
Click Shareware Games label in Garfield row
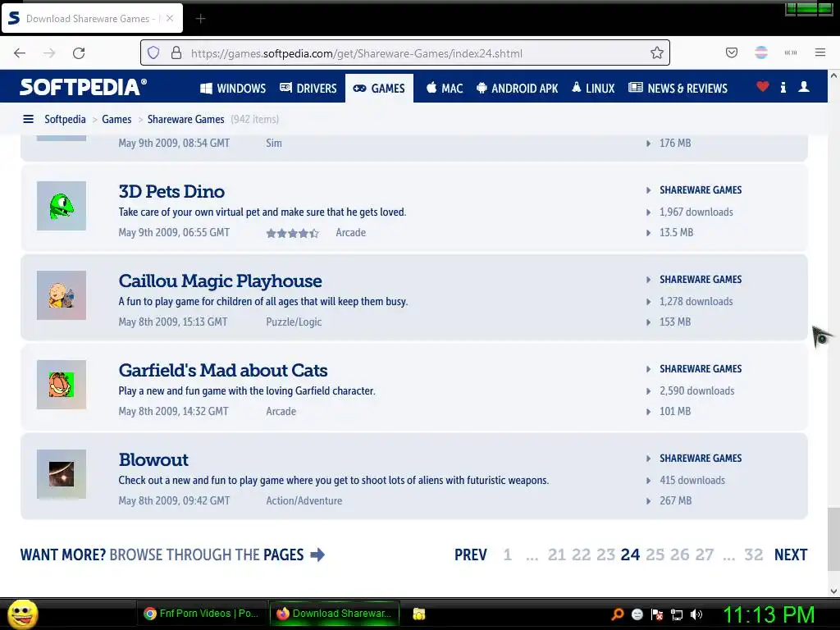pyautogui.click(x=701, y=369)
